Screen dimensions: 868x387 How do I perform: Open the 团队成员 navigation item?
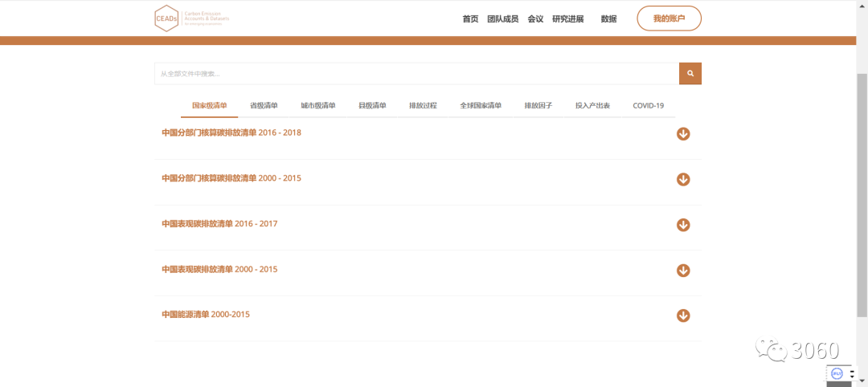502,18
